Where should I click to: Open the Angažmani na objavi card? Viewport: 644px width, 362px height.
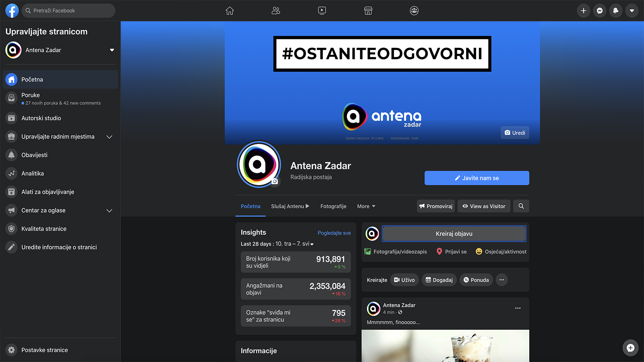[296, 289]
